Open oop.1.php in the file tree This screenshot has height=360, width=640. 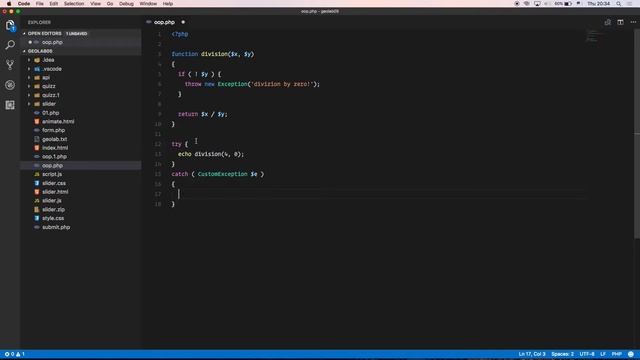coord(54,157)
